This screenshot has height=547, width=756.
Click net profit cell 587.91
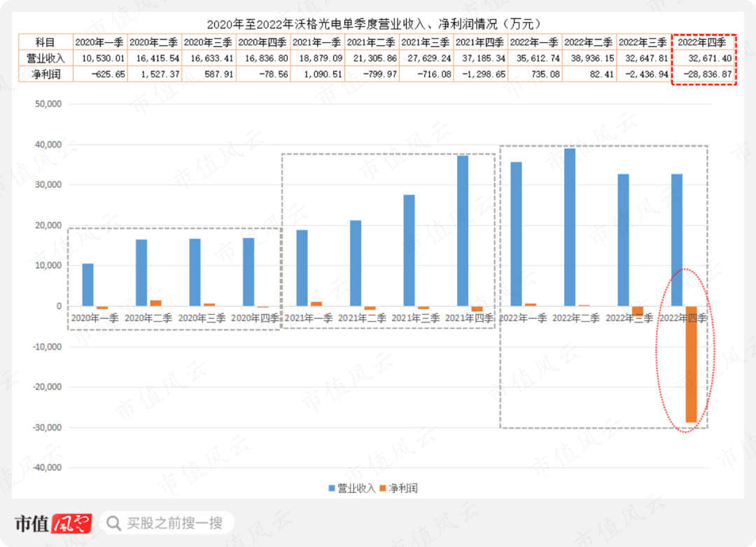coord(209,74)
